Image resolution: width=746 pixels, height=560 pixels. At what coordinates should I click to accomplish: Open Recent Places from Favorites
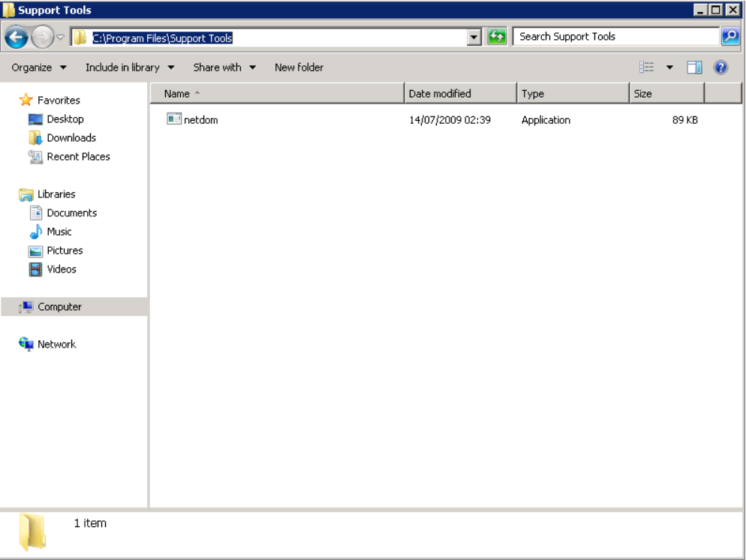point(79,157)
